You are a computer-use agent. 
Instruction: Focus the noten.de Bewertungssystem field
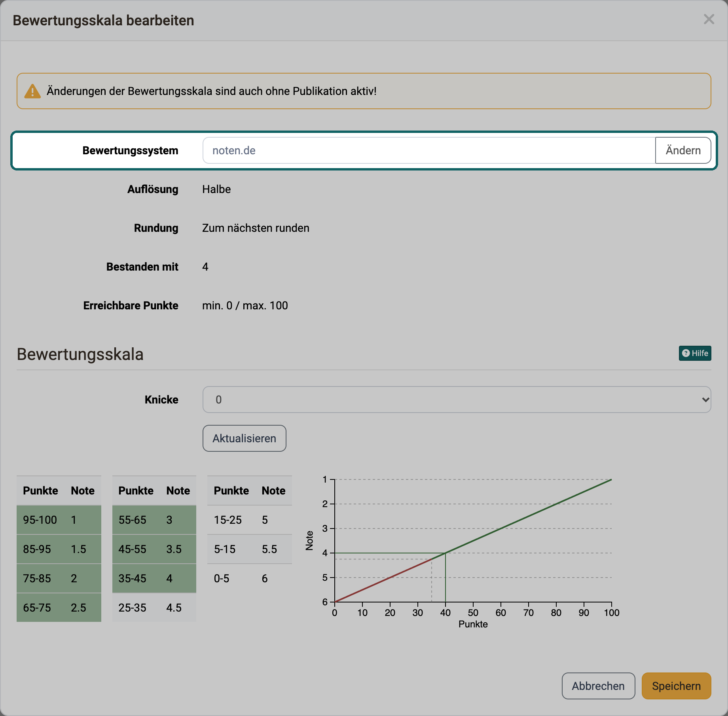point(429,150)
